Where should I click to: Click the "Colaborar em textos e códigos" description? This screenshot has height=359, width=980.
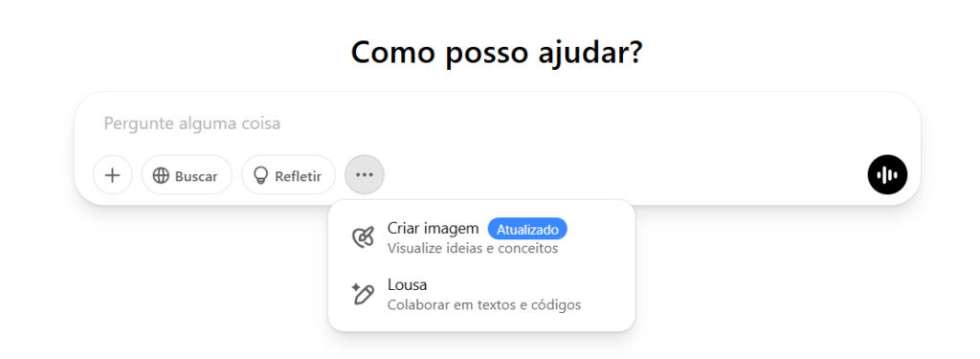tap(484, 305)
